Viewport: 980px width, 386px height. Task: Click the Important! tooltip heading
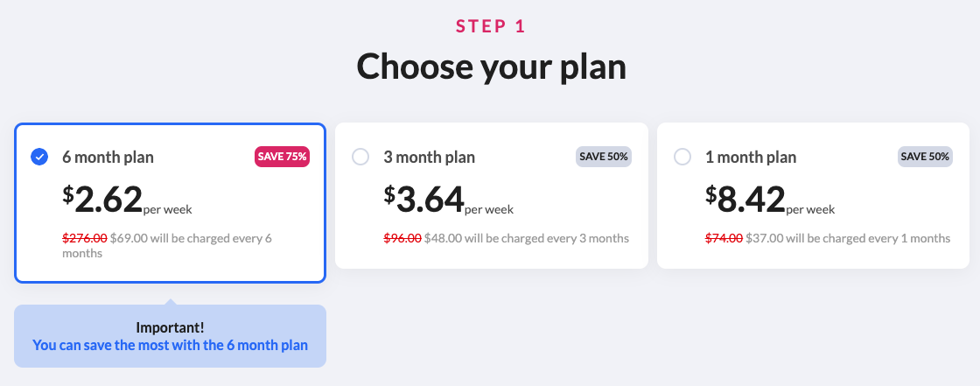click(170, 327)
